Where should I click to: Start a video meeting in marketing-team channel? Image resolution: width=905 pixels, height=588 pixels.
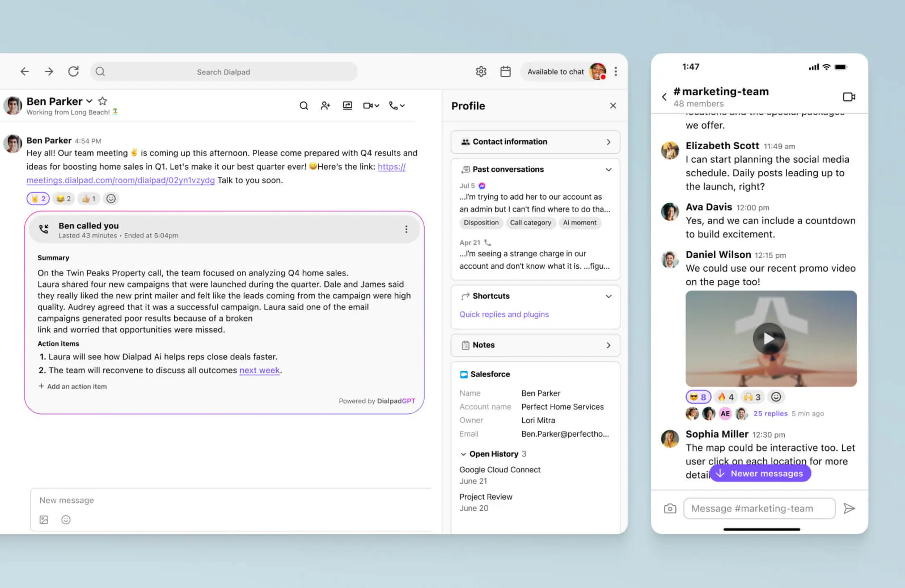point(848,96)
